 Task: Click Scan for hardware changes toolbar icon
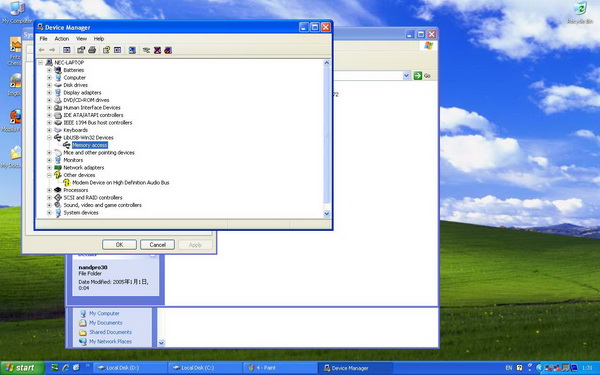pos(132,50)
